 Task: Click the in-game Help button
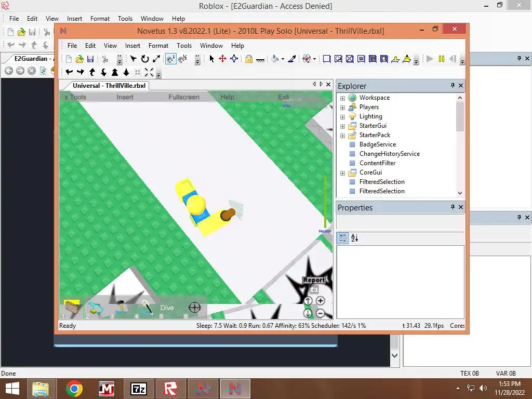(x=228, y=97)
